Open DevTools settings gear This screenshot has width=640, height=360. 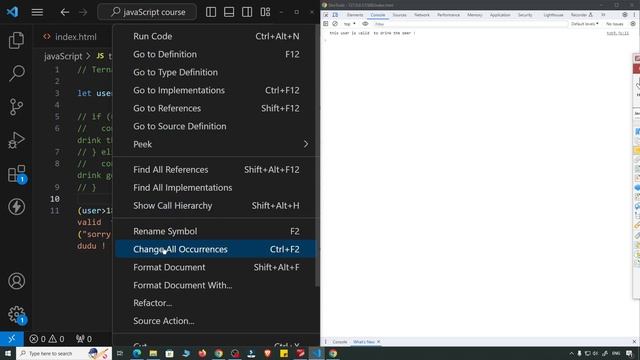click(x=625, y=15)
